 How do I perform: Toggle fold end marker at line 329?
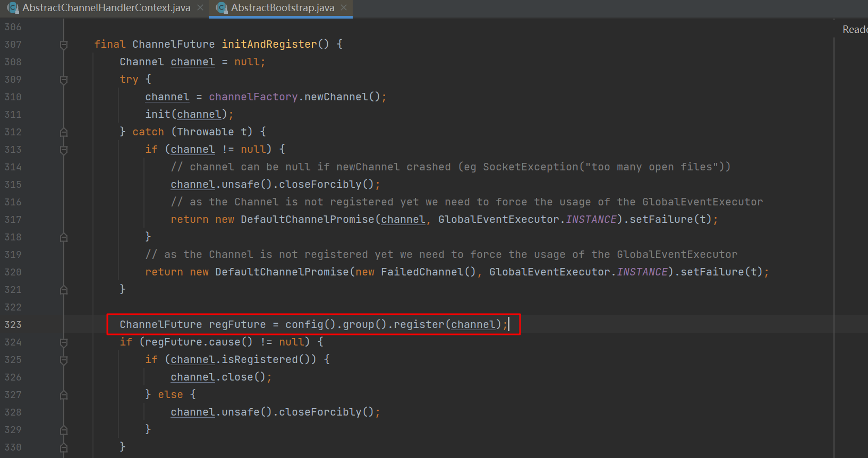click(x=64, y=430)
